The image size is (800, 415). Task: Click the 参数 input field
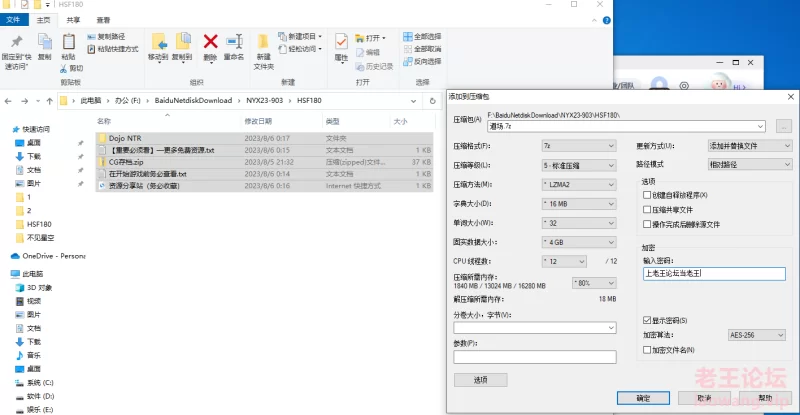coord(535,357)
